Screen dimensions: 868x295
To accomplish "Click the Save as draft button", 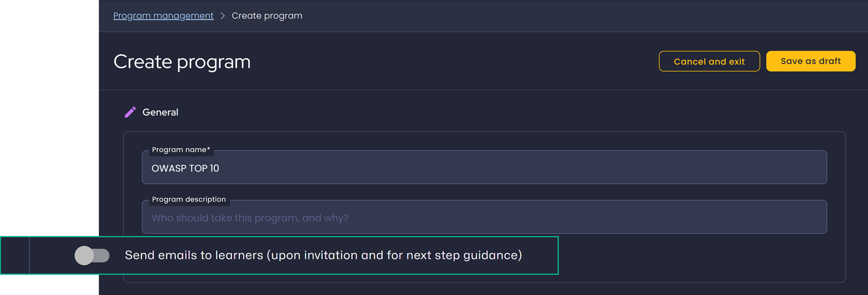I will click(x=811, y=61).
